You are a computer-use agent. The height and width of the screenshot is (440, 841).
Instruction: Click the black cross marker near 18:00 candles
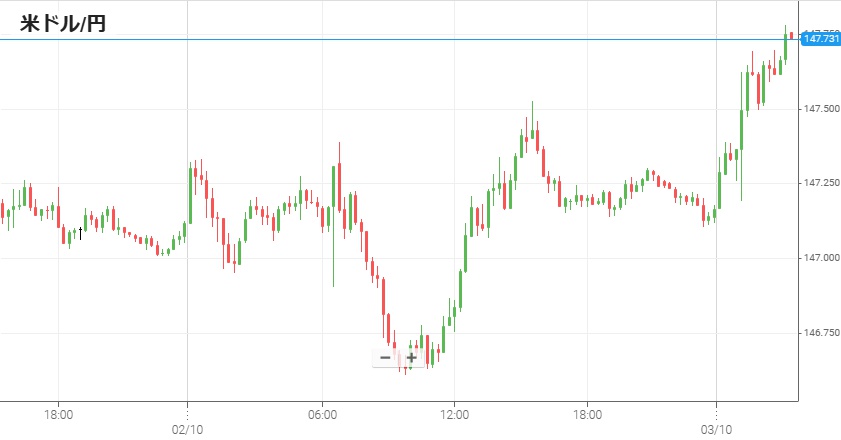(x=80, y=232)
